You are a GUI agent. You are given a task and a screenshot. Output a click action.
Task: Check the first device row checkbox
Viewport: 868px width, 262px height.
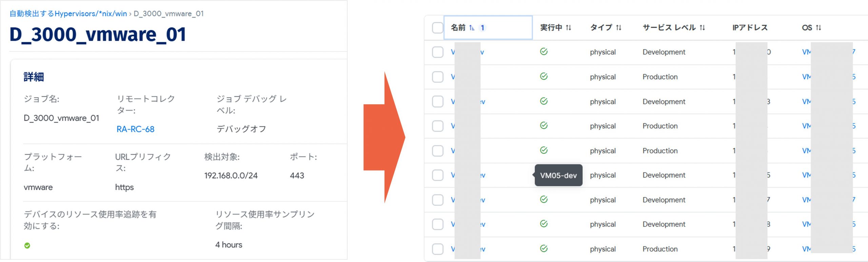click(437, 52)
